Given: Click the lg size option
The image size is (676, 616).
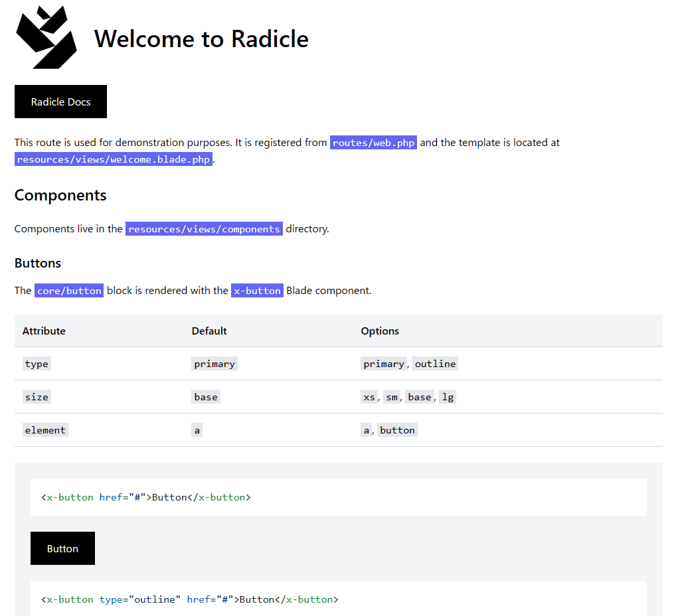Looking at the screenshot, I should tap(448, 397).
